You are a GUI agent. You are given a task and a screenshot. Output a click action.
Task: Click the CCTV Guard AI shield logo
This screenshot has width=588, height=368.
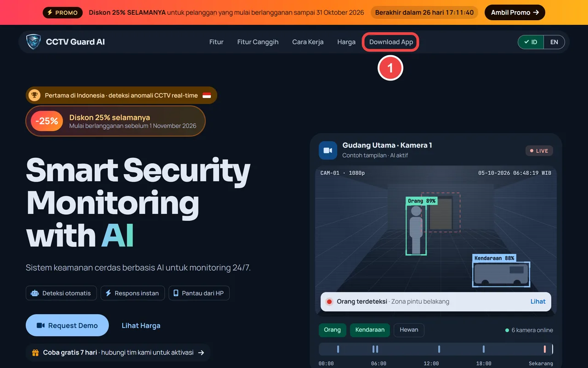[x=33, y=42]
